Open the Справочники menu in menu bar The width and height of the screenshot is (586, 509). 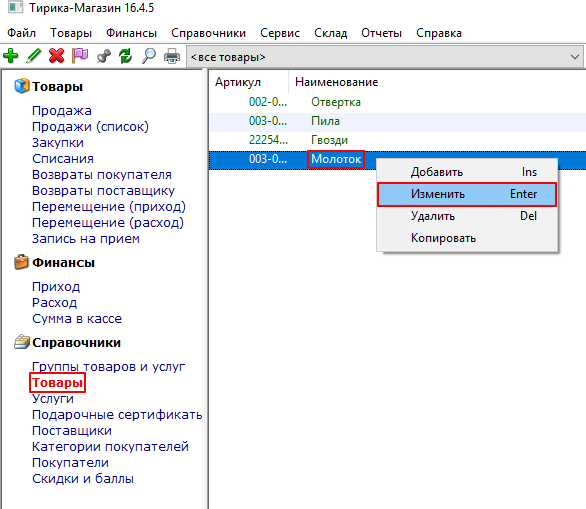tap(208, 33)
